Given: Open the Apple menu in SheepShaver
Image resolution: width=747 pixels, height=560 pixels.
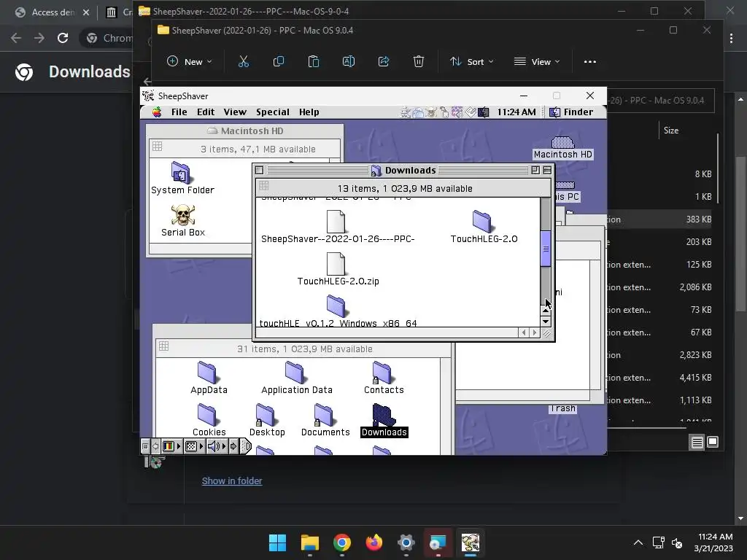Looking at the screenshot, I should click(157, 112).
